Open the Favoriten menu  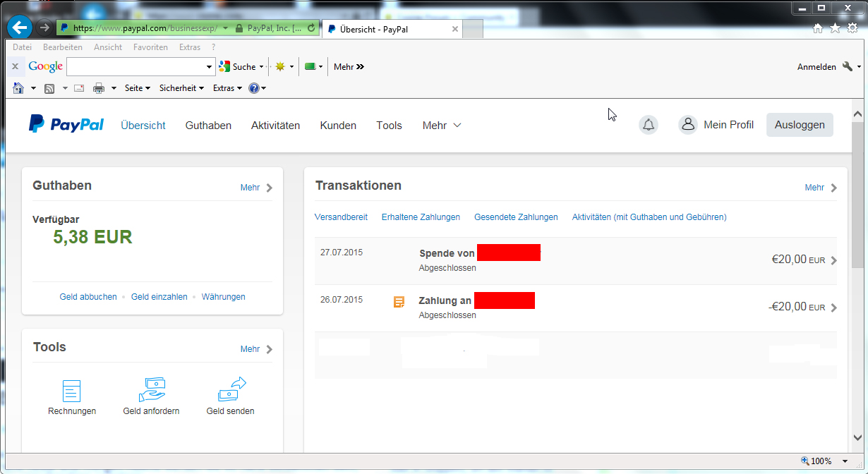pyautogui.click(x=150, y=47)
